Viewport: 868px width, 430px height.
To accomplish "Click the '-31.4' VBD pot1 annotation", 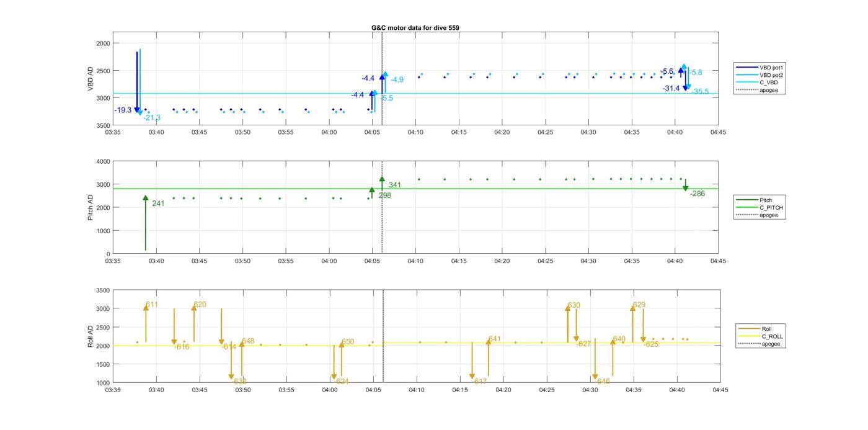I will click(671, 88).
